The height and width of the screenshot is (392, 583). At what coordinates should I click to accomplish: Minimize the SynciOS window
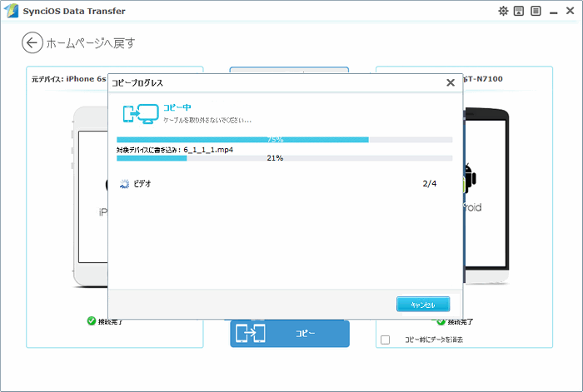click(553, 12)
